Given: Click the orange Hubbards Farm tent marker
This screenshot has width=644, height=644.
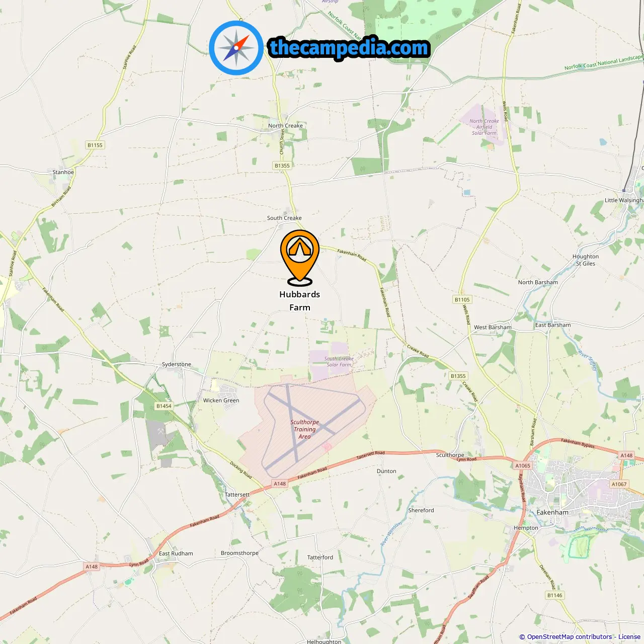Looking at the screenshot, I should coord(300,258).
